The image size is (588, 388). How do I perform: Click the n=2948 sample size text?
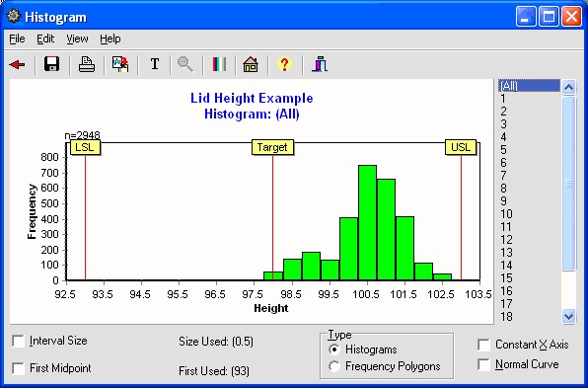pos(83,136)
